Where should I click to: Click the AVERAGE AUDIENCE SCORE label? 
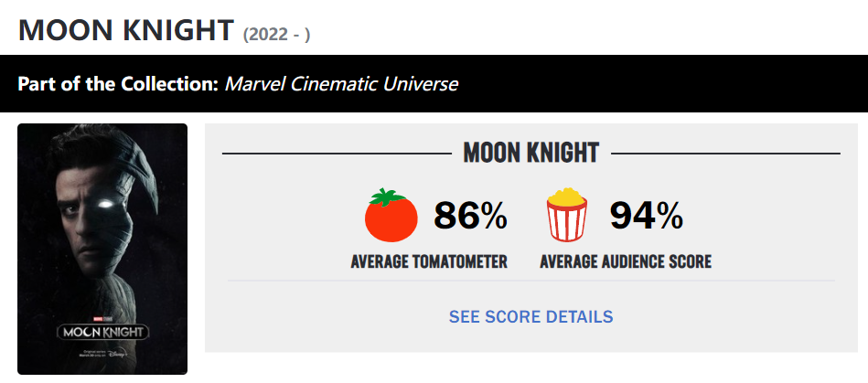pos(626,261)
